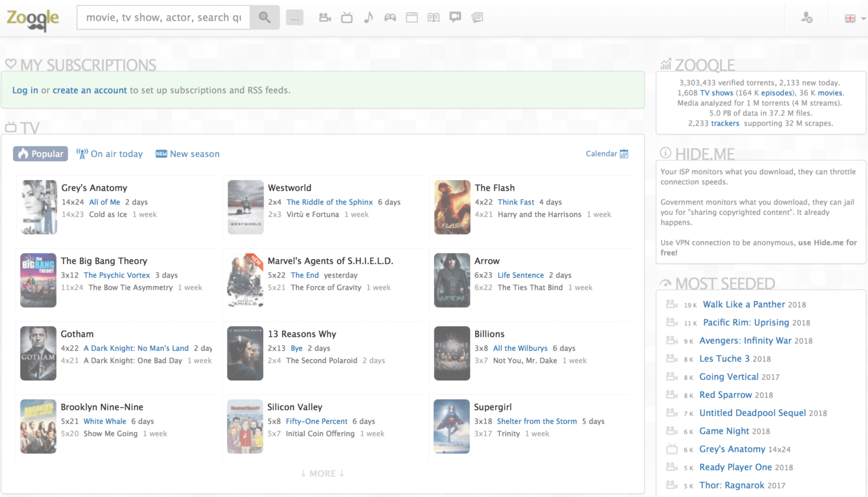Screen dimensions: 868x497
Task: Open Westworld poster thumbnail
Action: pyautogui.click(x=246, y=207)
